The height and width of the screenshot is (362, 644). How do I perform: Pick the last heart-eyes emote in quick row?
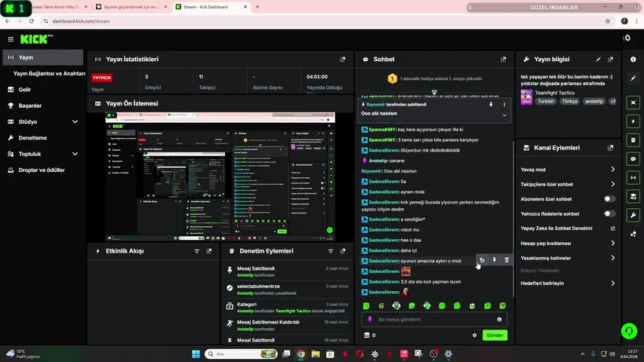[x=502, y=305]
